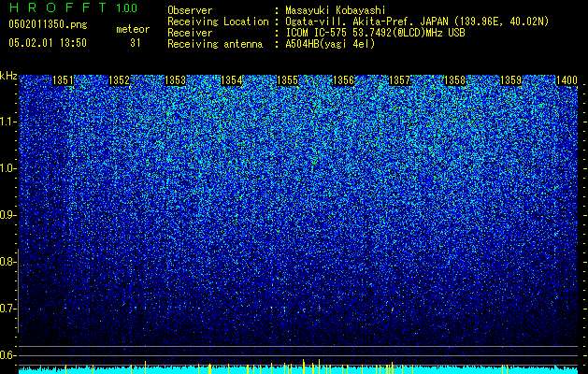Click the 1.0.0 version number
The image size is (588, 374).
[126, 7]
